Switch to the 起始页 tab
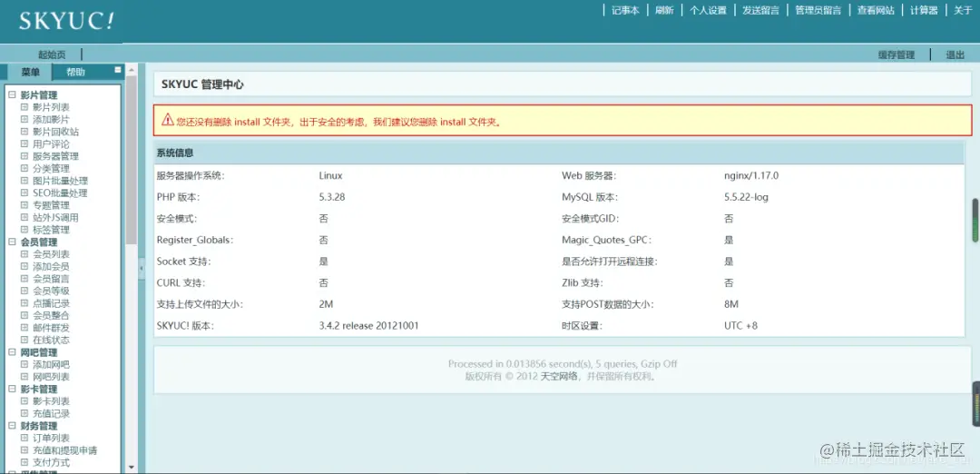 (x=52, y=55)
